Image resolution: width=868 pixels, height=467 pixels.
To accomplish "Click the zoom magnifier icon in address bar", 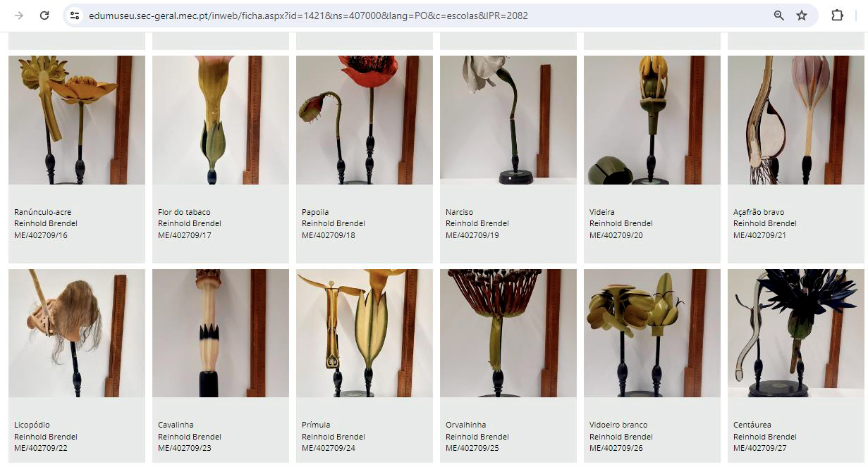I will point(779,15).
